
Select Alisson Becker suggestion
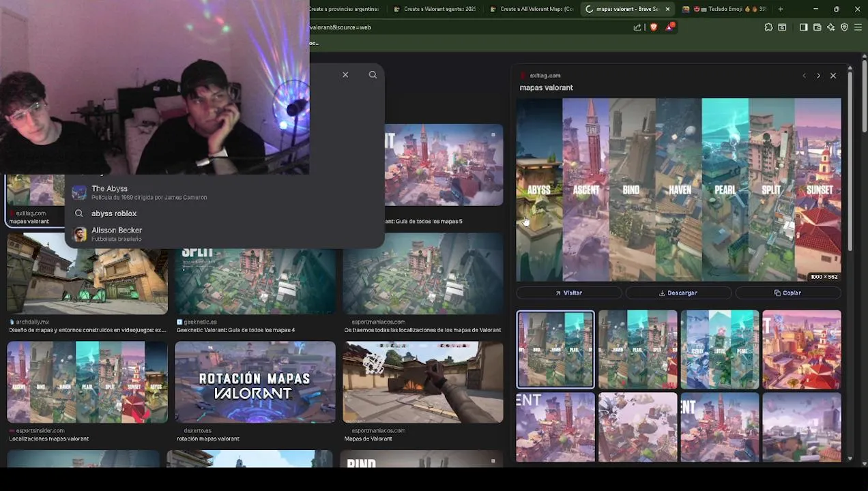224,234
